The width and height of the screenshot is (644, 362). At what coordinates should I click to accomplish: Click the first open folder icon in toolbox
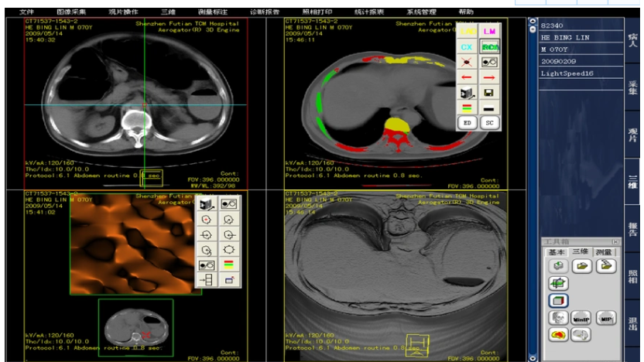[581, 266]
